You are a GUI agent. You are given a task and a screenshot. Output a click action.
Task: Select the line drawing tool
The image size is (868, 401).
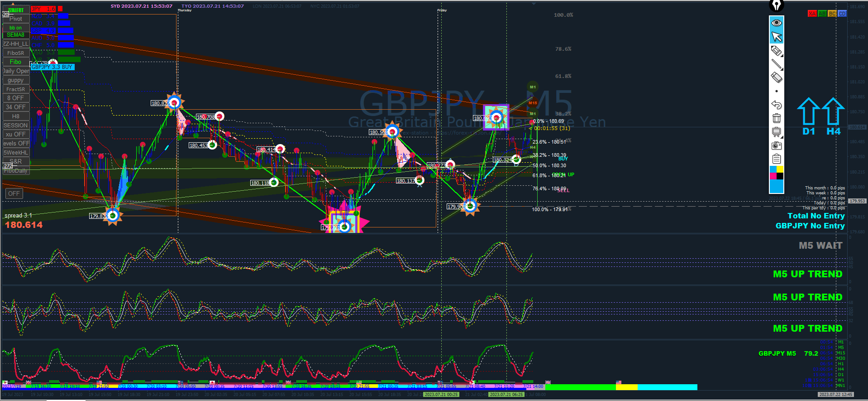click(777, 64)
